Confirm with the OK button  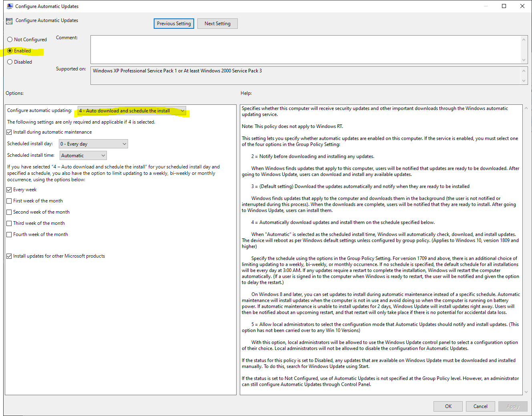point(448,406)
